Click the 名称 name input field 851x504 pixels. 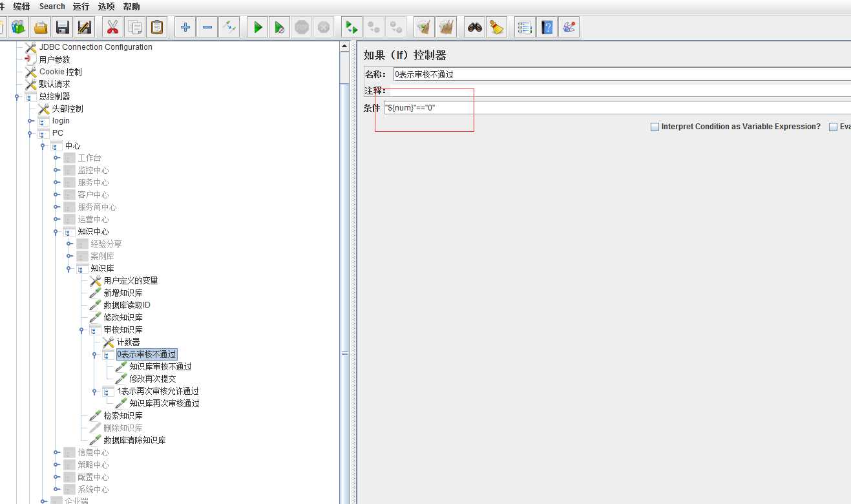coord(622,74)
